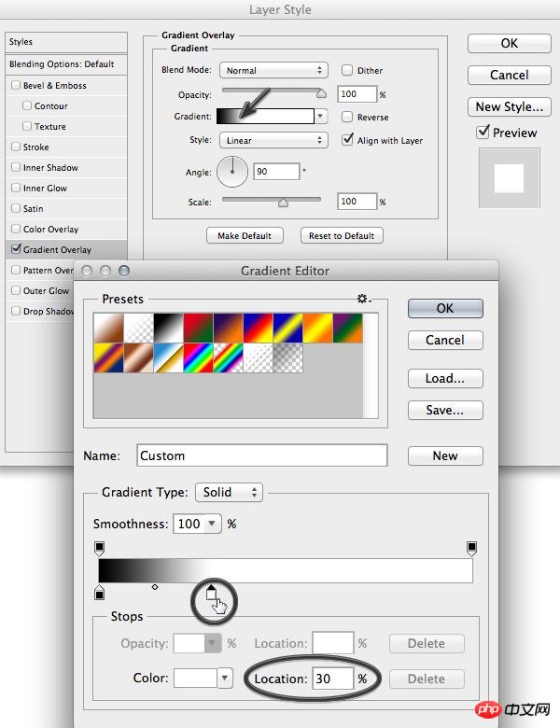Toggle the Reverse gradient checkbox
Screen dimensions: 560x728
pyautogui.click(x=347, y=117)
